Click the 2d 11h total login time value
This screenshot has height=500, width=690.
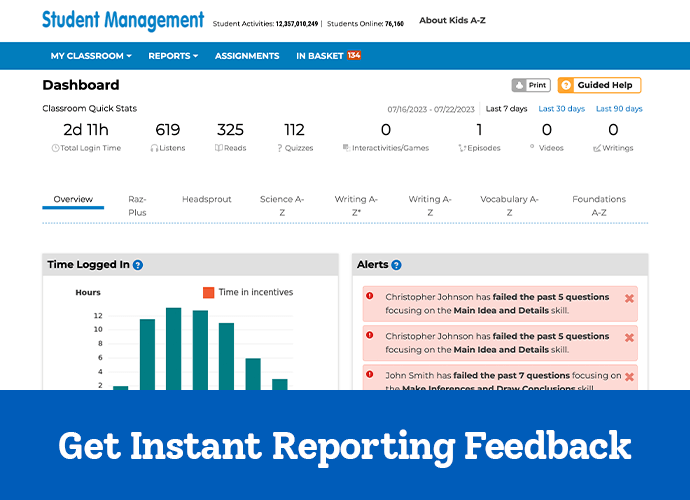[86, 130]
